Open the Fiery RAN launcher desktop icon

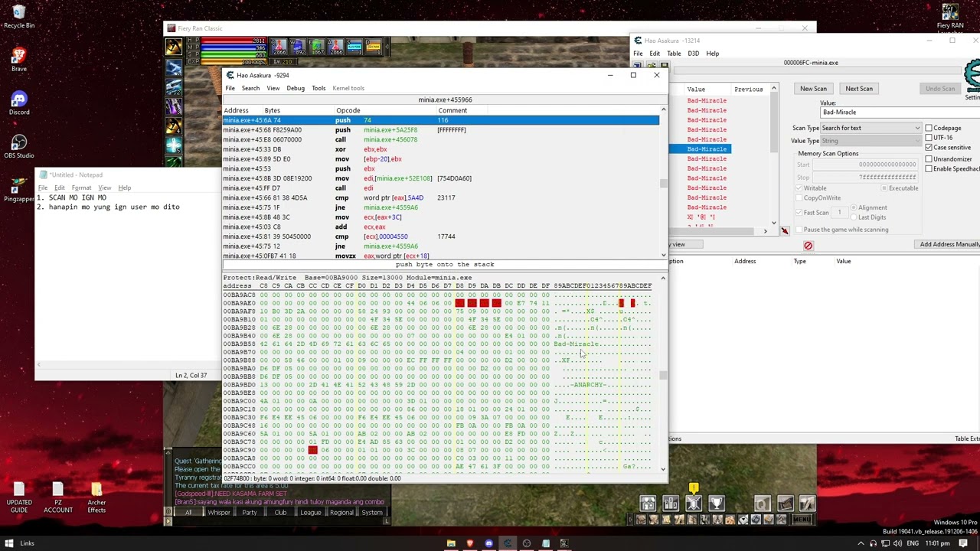950,17
